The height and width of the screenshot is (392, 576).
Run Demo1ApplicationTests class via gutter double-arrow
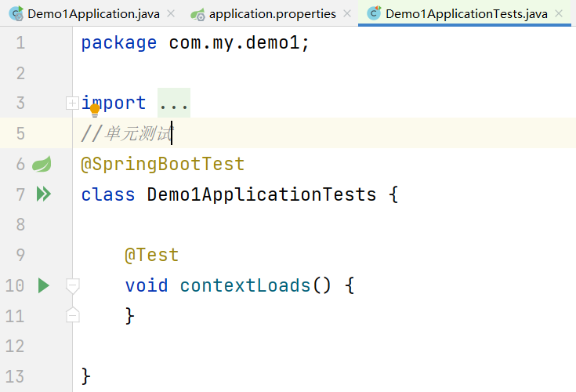click(43, 194)
